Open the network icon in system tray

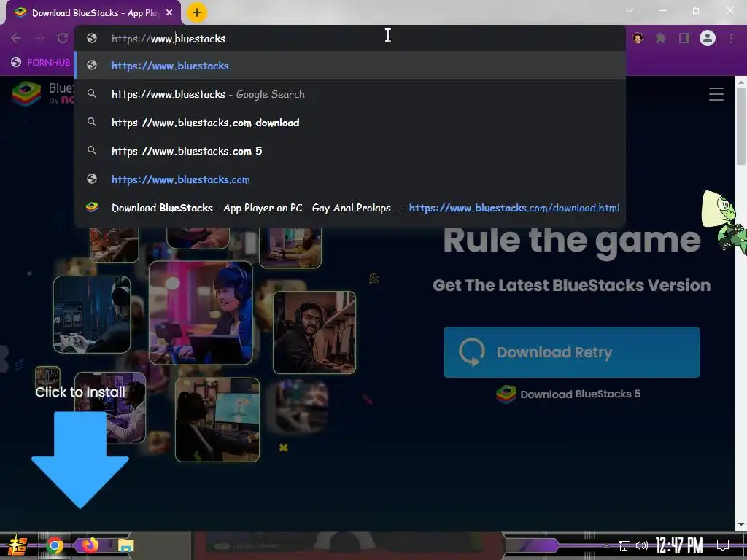click(624, 545)
